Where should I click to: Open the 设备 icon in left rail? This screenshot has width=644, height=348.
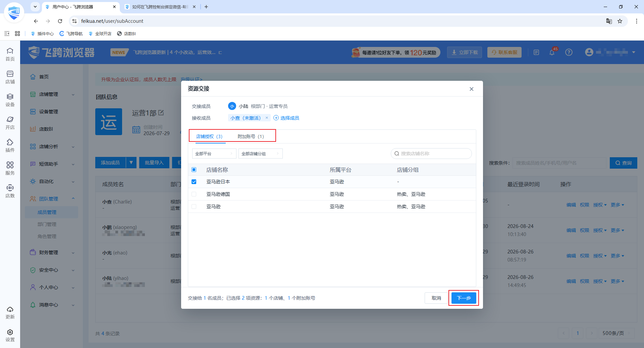10,100
